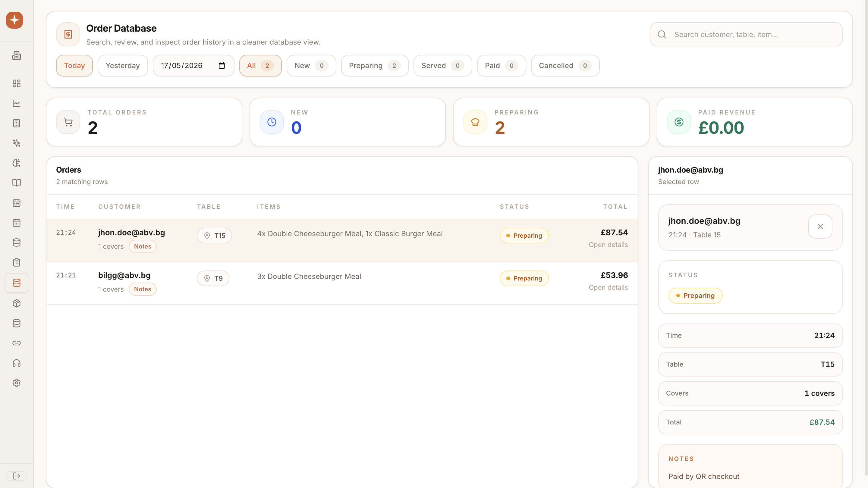
Task: Open the headphones support icon
Action: [17, 363]
